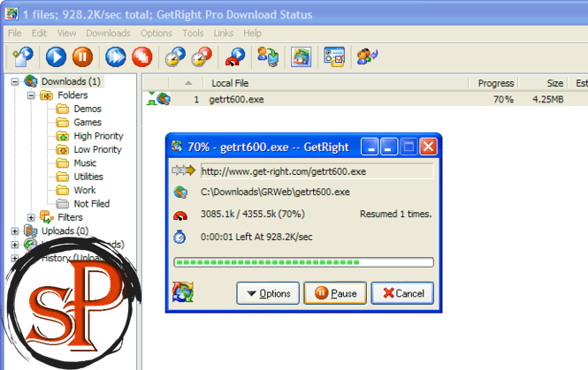Click the green download progress bar

(304, 261)
